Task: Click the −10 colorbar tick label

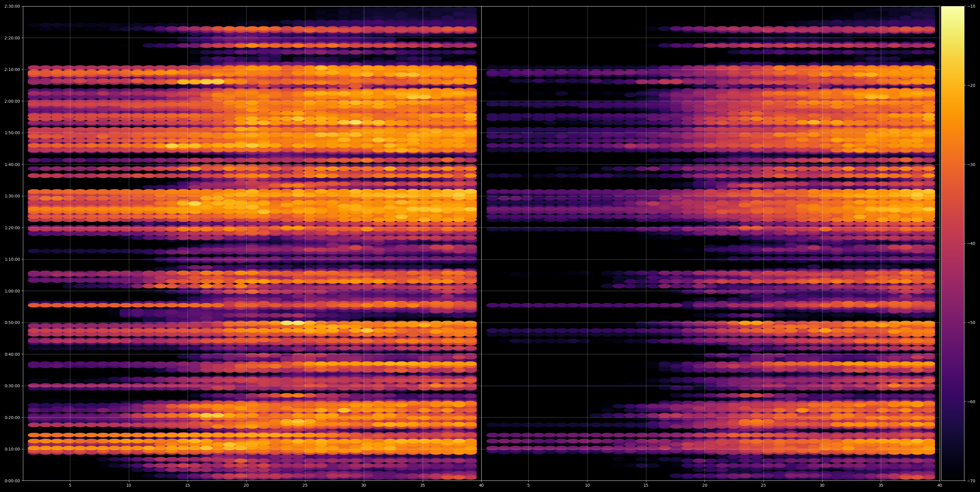Action: point(972,6)
